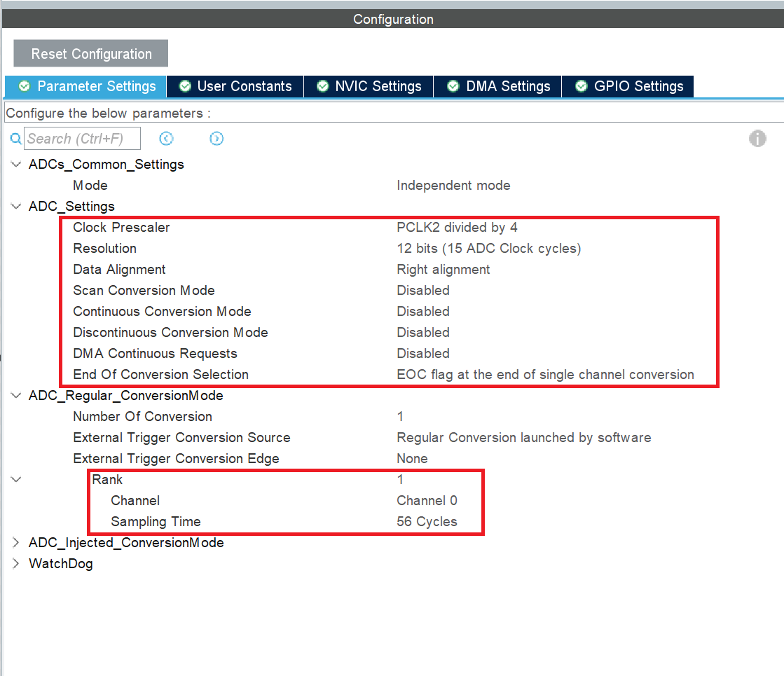Click the previous search result arrow icon
784x676 pixels.
pos(166,138)
